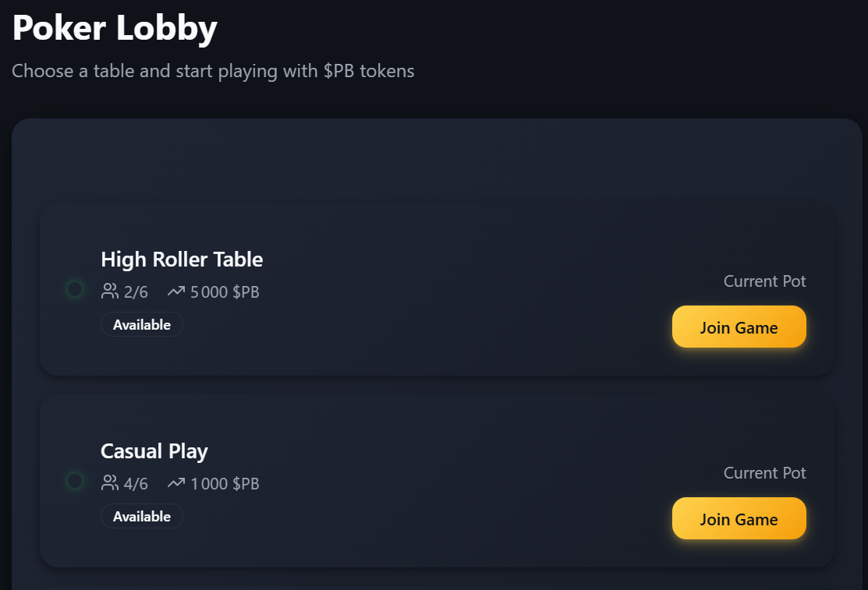Click the trending-up icon beside 5 000 $PB
This screenshot has width=868, height=590.
click(x=176, y=291)
